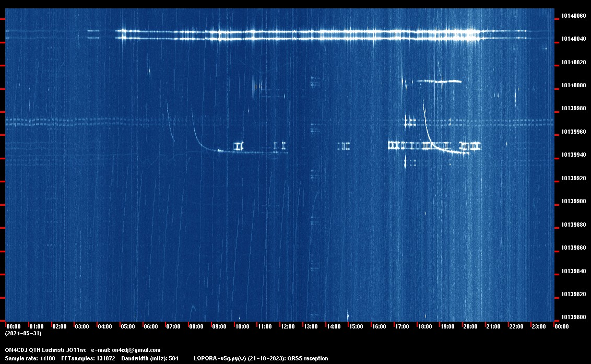Click the 20:00 time axis label
591x364 pixels.
470,326
